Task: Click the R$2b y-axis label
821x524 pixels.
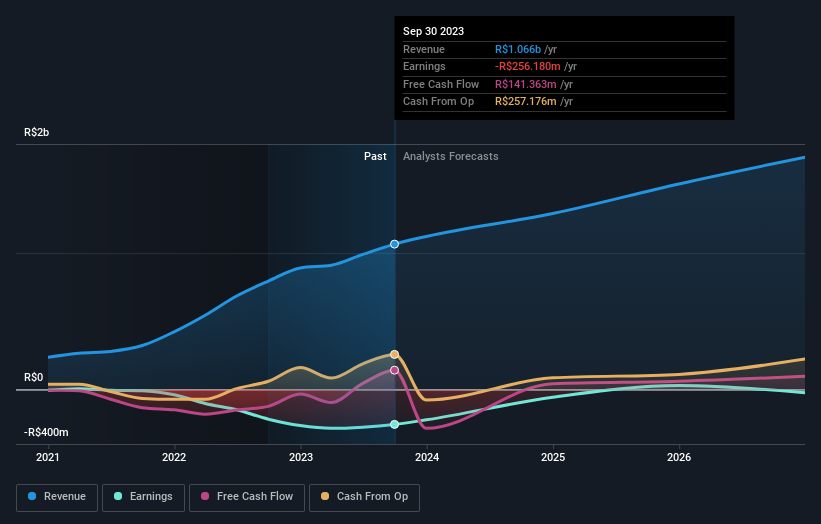Action: [37, 132]
